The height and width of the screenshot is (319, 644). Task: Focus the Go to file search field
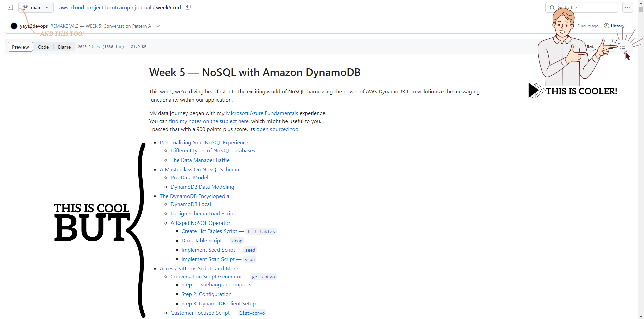point(582,7)
